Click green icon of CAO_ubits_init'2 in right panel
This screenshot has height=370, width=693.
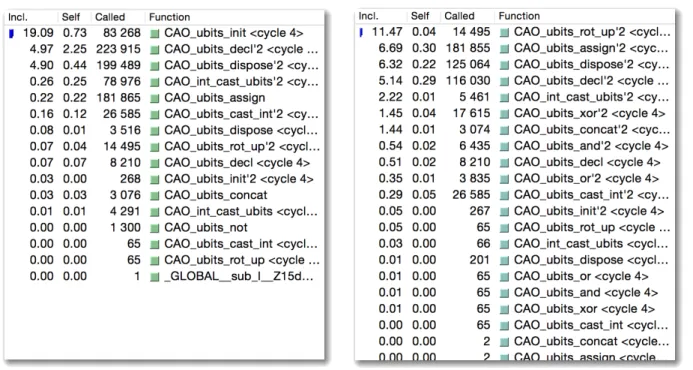[504, 212]
